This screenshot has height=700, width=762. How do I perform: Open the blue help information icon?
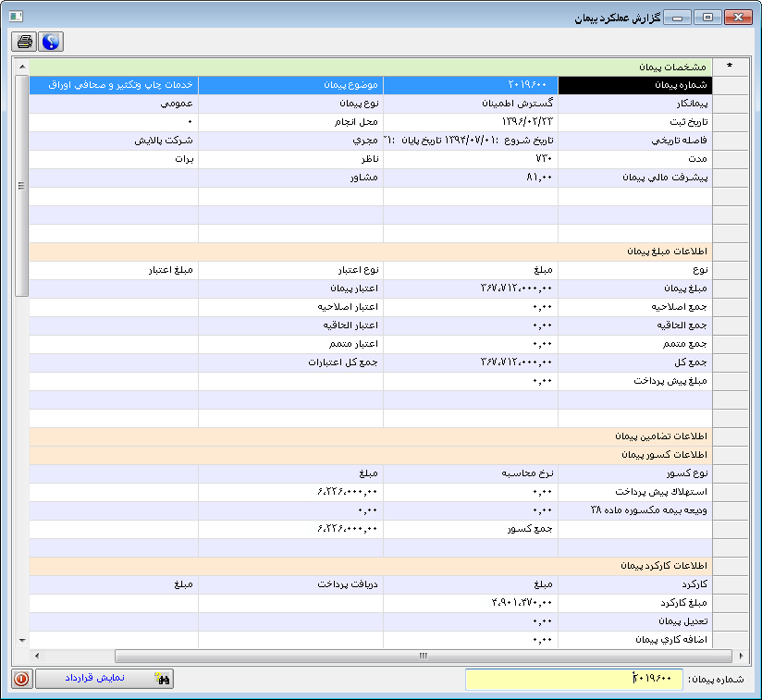coord(53,41)
